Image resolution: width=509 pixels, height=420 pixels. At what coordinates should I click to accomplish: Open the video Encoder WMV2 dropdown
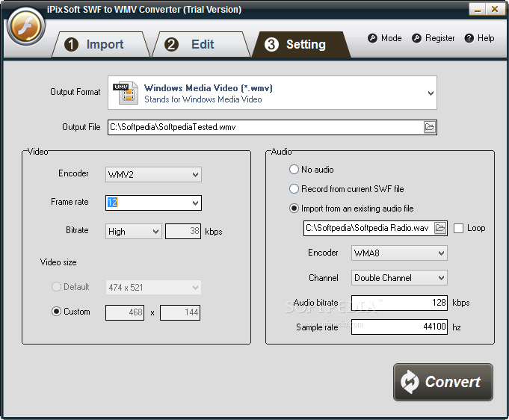pyautogui.click(x=153, y=175)
